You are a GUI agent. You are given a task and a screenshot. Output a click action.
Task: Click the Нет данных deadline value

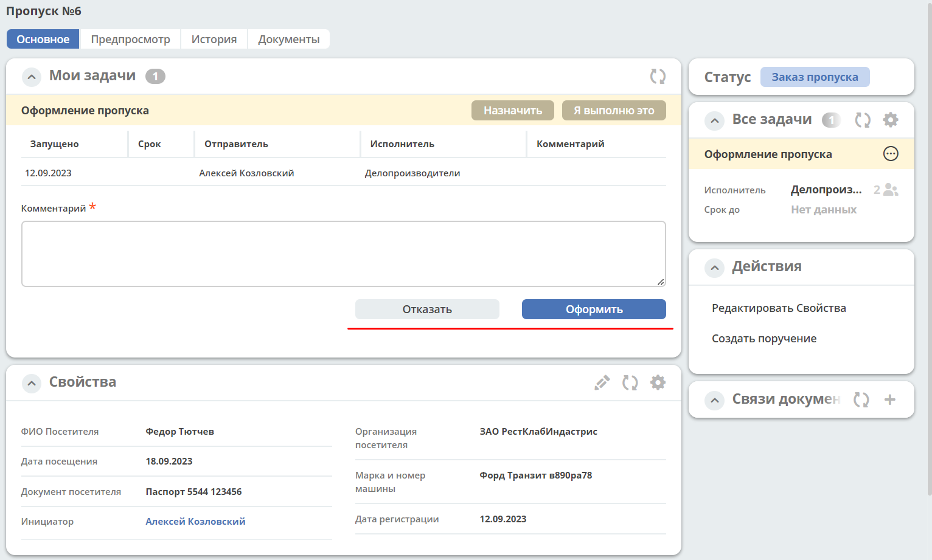[x=824, y=210]
